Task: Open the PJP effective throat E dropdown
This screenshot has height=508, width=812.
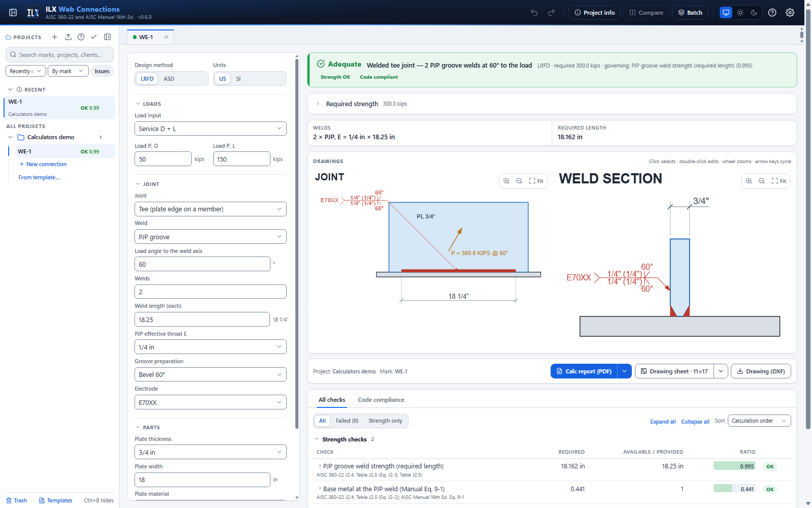Action: [x=211, y=347]
